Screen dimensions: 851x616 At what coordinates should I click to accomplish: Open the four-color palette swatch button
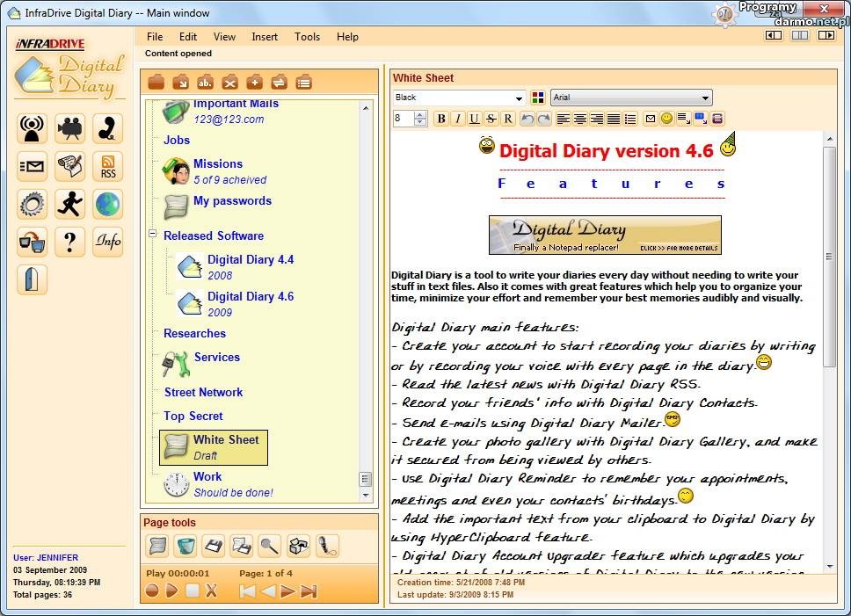(538, 98)
